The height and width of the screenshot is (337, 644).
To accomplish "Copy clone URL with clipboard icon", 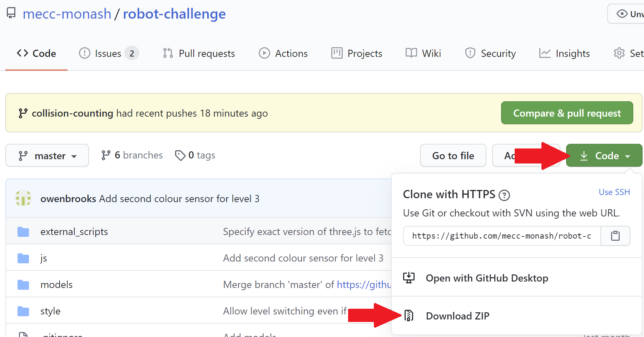I will 615,236.
